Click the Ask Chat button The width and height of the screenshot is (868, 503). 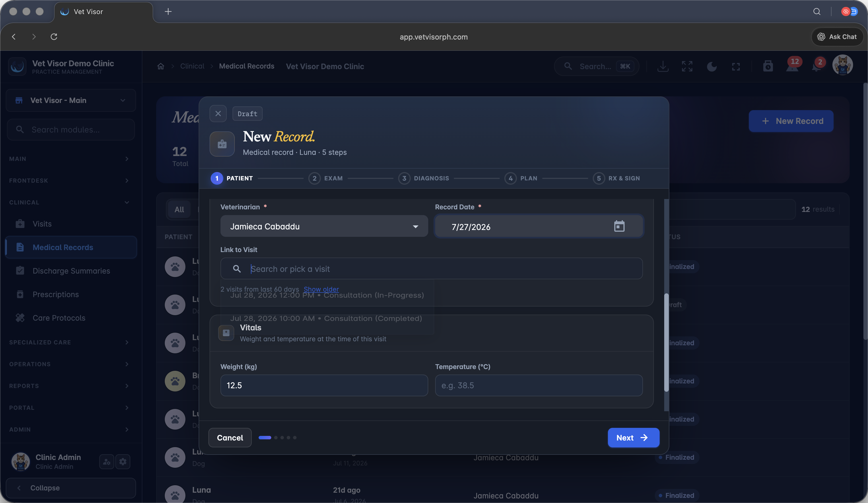pos(837,37)
